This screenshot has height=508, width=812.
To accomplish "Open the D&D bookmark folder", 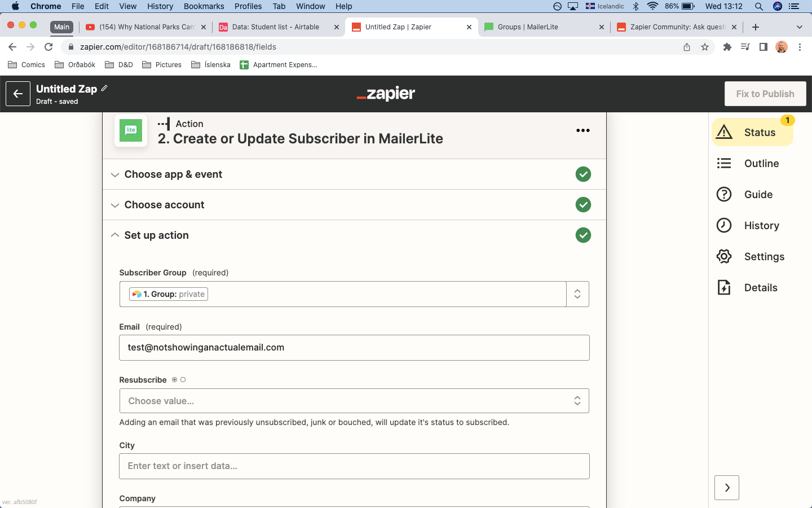I will [119, 65].
